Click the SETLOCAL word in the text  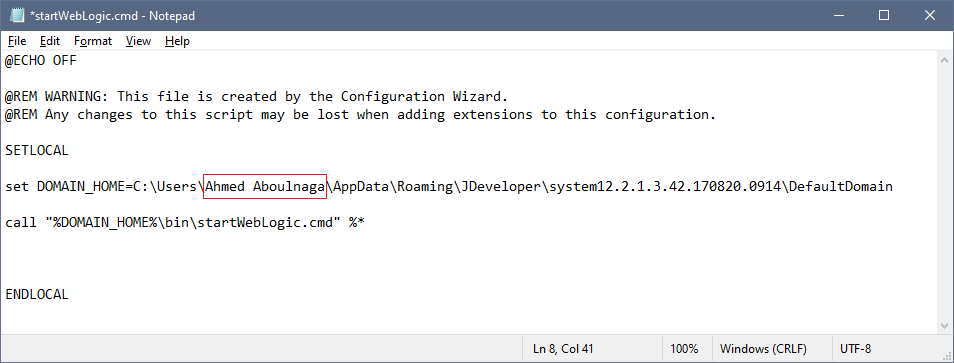(x=37, y=151)
